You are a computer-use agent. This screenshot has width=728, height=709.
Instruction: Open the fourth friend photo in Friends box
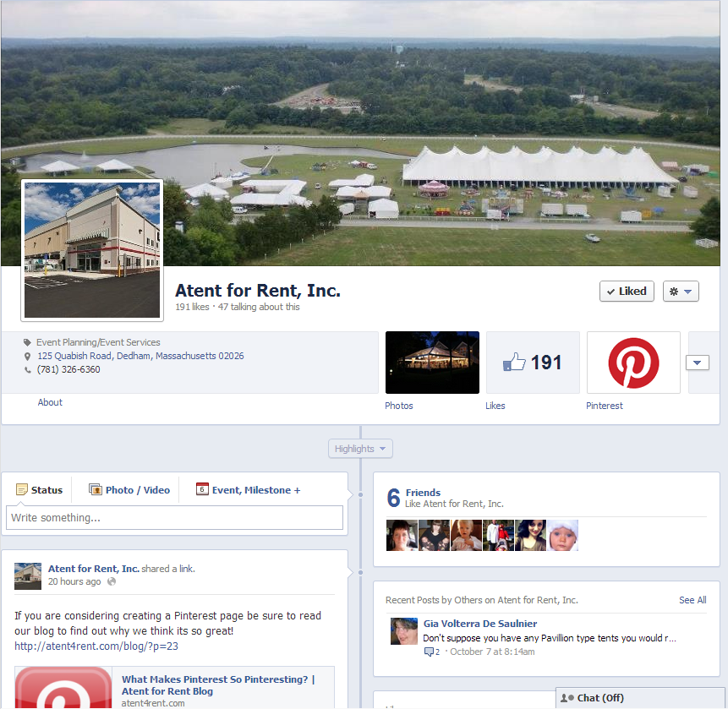point(498,536)
